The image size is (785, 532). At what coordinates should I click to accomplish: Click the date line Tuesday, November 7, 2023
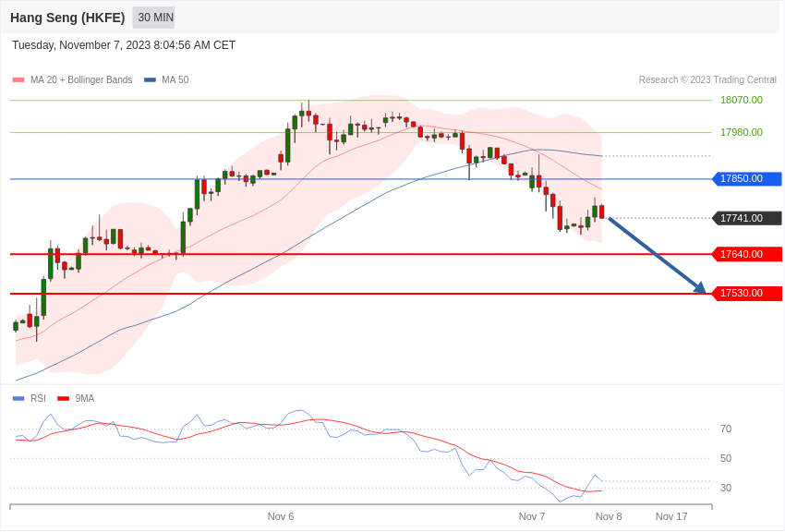coord(124,45)
